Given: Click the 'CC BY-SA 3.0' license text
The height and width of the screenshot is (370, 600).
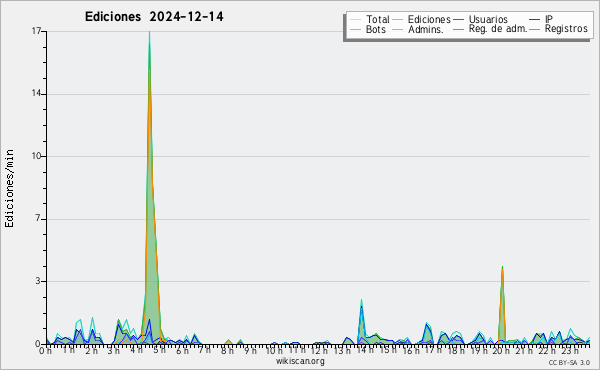Looking at the screenshot, I should [x=569, y=362].
